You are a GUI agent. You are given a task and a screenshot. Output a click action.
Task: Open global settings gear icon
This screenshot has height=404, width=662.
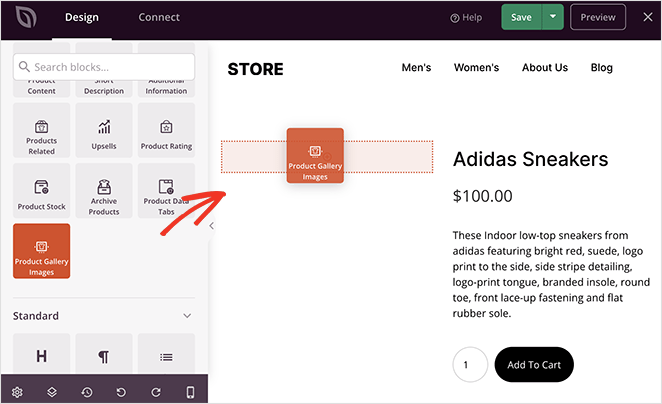pos(17,391)
